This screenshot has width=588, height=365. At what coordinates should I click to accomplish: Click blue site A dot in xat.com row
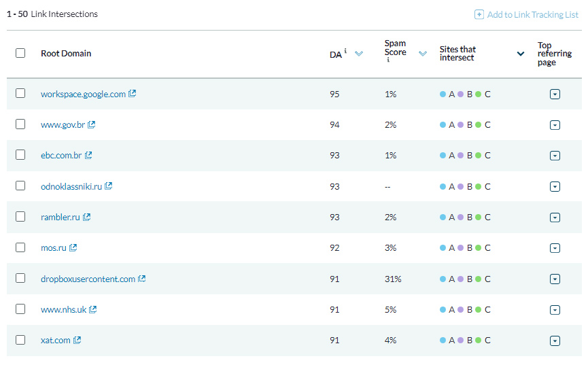[443, 341]
